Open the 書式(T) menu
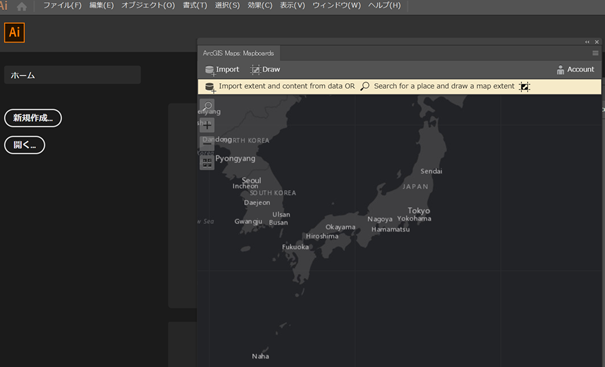This screenshot has height=367, width=605. (x=195, y=5)
